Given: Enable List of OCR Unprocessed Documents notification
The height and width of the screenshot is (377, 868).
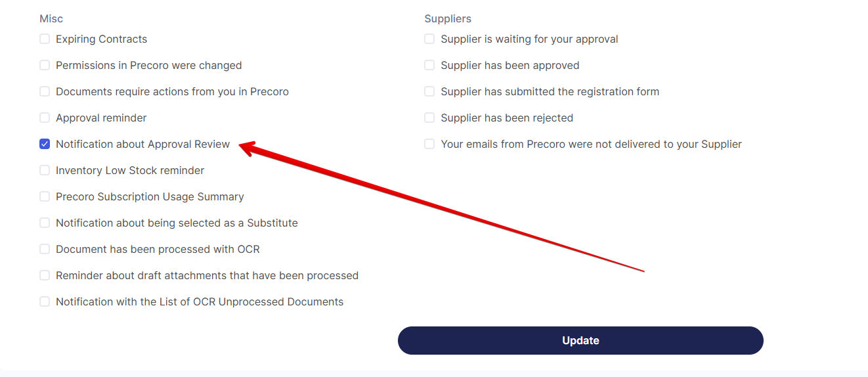Looking at the screenshot, I should [x=45, y=302].
